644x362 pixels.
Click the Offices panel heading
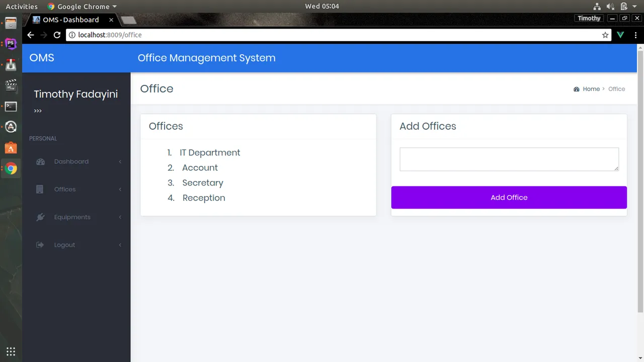tap(166, 126)
